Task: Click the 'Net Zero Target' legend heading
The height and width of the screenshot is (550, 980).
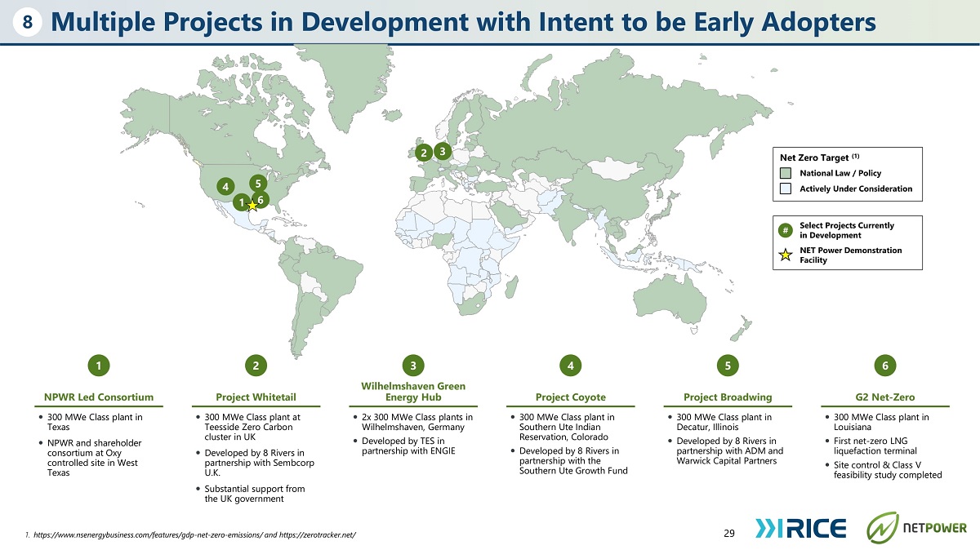Action: point(820,157)
